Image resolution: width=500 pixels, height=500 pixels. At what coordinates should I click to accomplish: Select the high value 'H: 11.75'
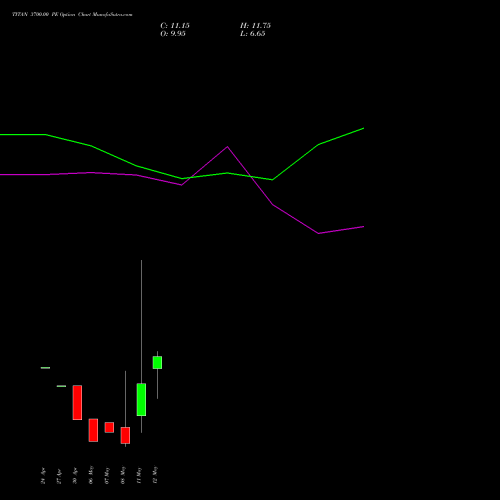255,26
